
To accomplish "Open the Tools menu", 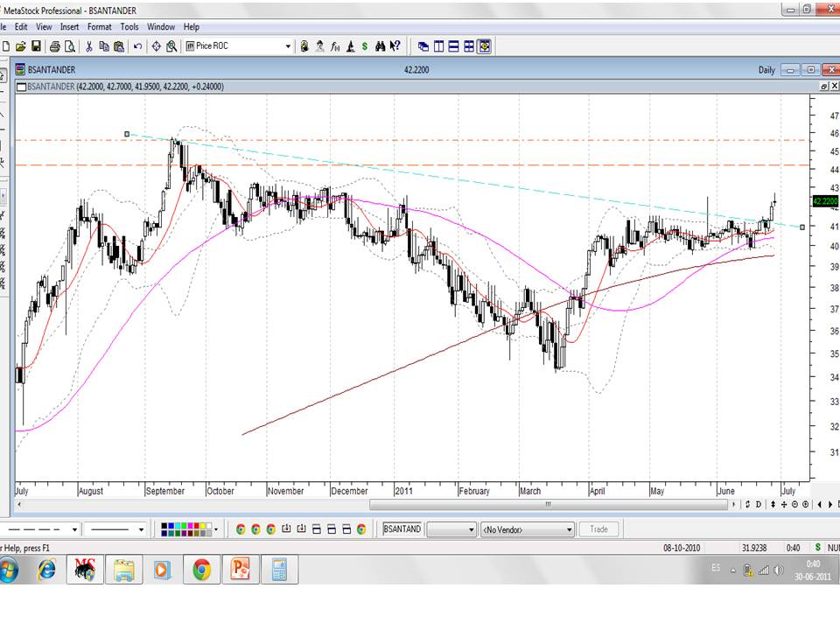I will [129, 27].
